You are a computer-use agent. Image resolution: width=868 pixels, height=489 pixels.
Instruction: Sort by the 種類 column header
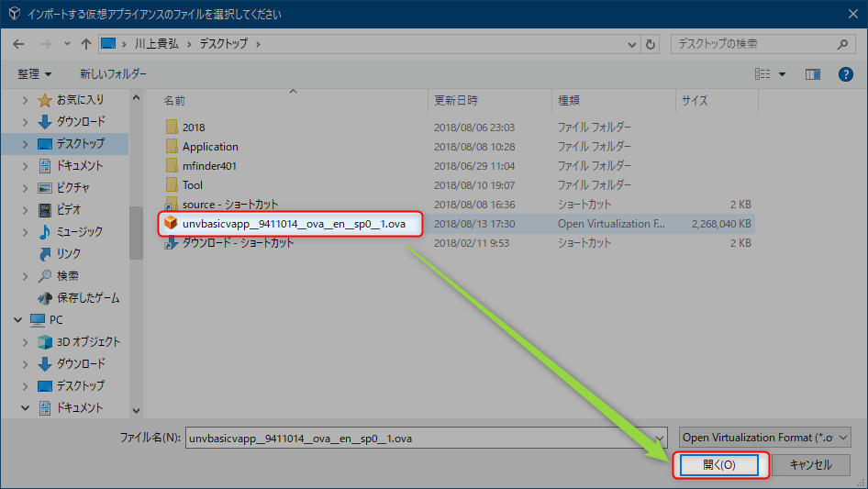tap(569, 101)
